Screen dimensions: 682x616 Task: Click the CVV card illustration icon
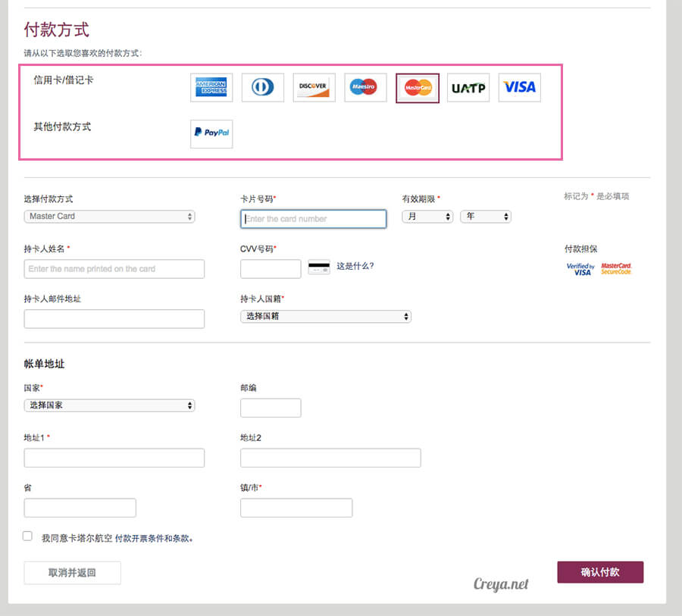(x=319, y=267)
